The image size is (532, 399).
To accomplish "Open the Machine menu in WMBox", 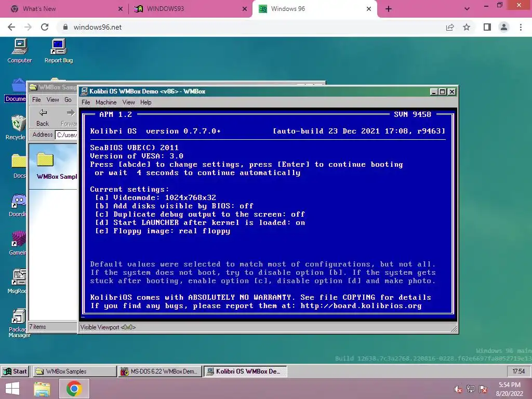I will click(x=106, y=102).
